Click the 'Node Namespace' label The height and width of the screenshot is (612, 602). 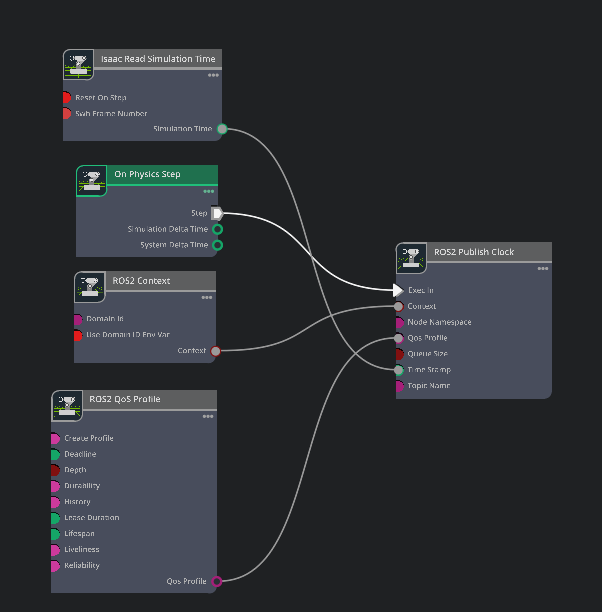tap(439, 322)
